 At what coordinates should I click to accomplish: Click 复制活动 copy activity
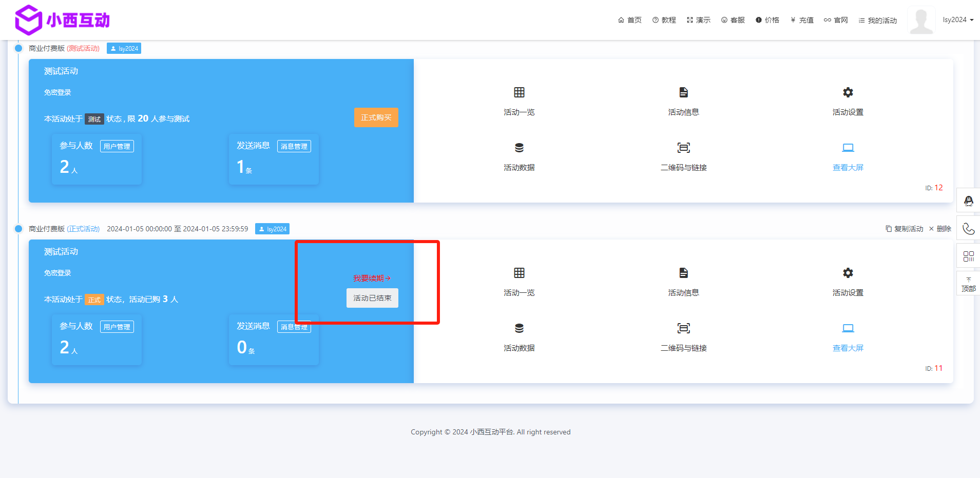[905, 229]
